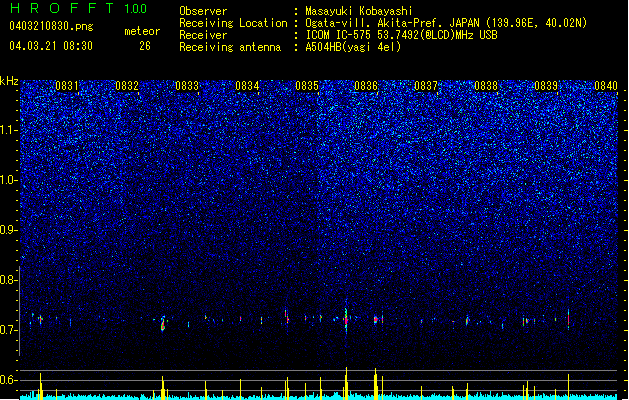629x400 pixels.
Task: Click the 0834 time marker
Action: pos(247,86)
